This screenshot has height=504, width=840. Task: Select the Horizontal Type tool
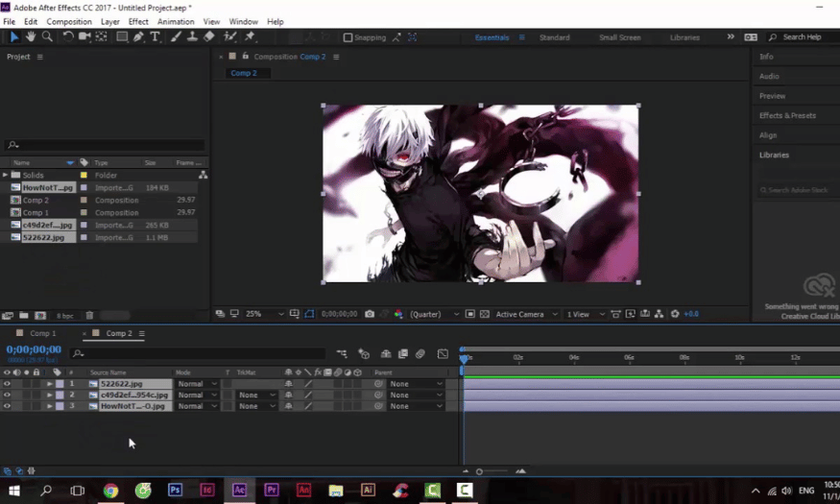(155, 36)
